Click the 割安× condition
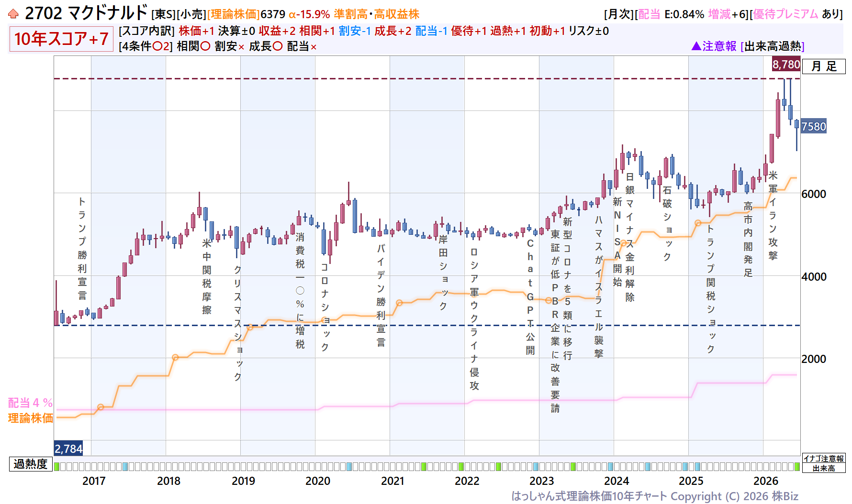852x504 pixels. point(230,46)
